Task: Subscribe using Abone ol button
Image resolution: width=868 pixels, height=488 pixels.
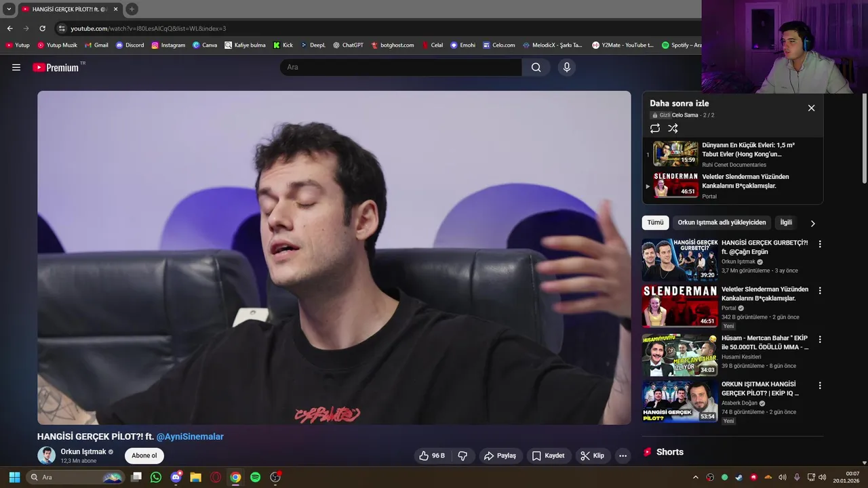Action: (x=144, y=455)
